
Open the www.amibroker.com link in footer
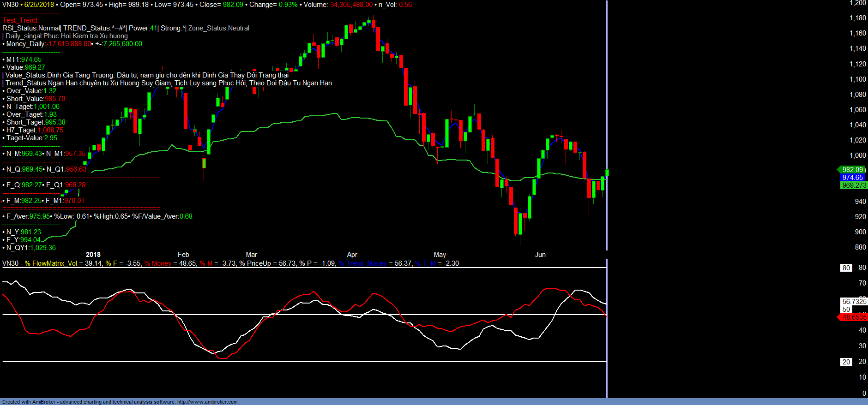tap(207, 402)
